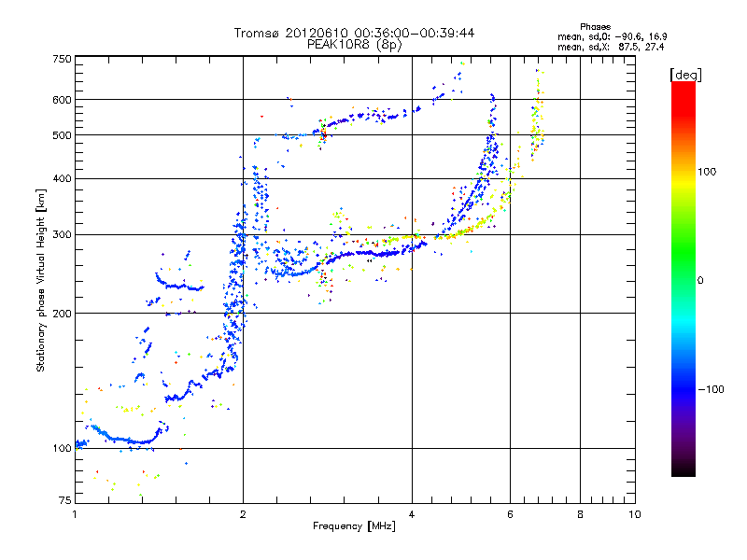Click the colorbar tick label '100'
Viewport: 747px width, 560px height.
[707, 172]
